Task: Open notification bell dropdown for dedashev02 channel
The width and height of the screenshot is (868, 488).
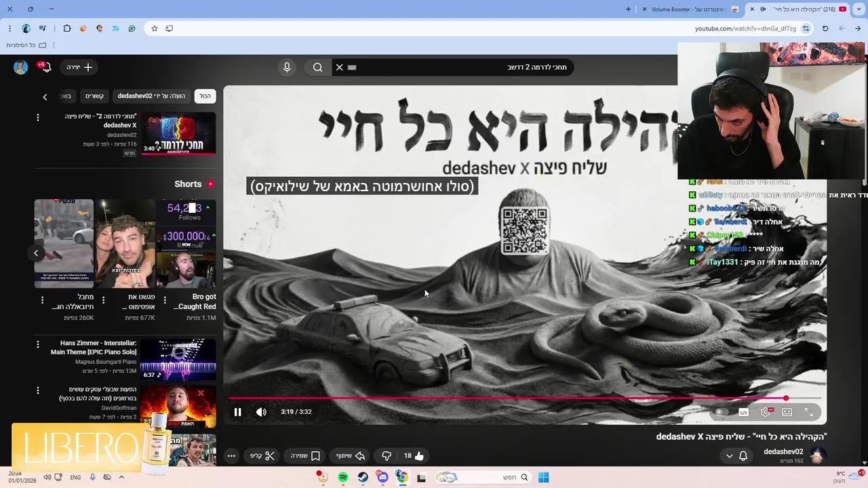Action: 737,456
